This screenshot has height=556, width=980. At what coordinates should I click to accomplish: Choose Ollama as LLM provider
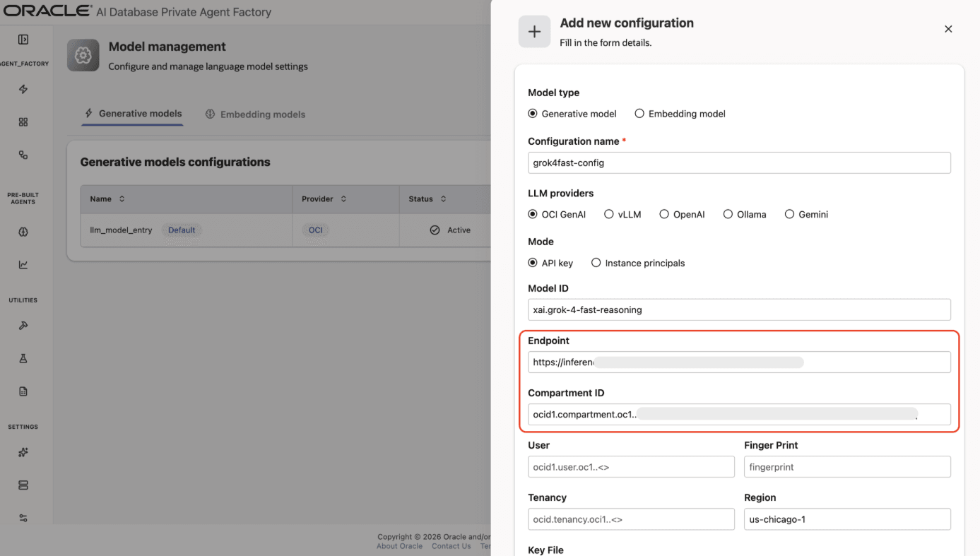point(728,214)
